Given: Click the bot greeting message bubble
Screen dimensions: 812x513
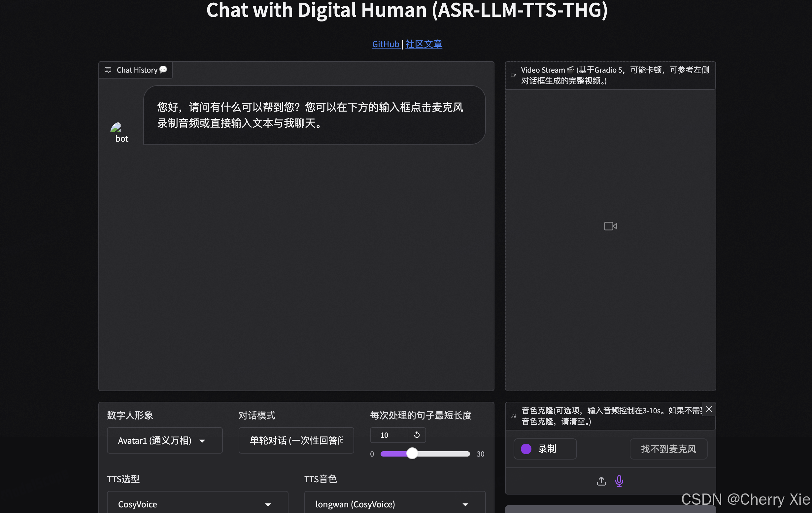Looking at the screenshot, I should [x=314, y=115].
